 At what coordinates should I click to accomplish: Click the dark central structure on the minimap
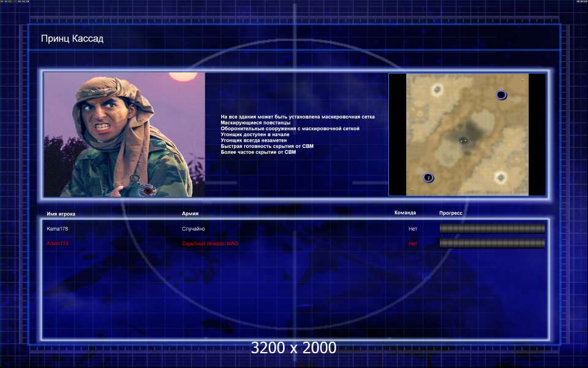[x=464, y=140]
